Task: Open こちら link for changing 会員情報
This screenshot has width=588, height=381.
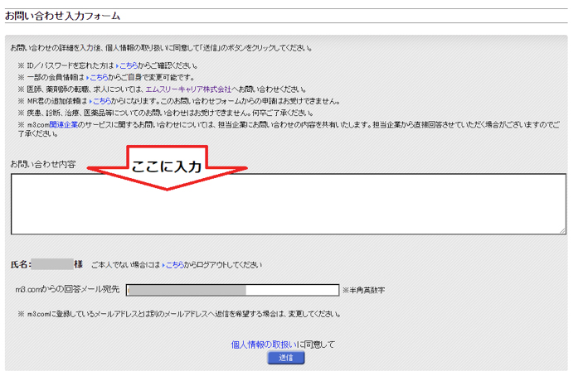Action: tap(97, 78)
